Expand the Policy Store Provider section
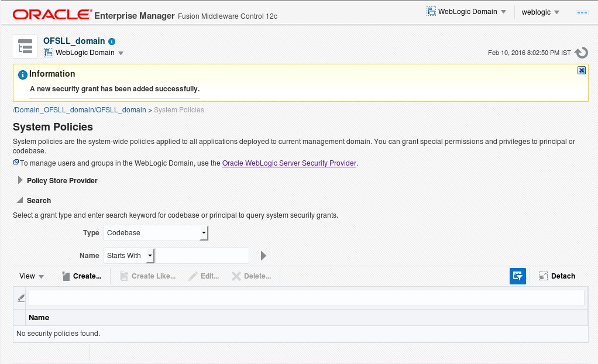Viewport: 598px width, 364px height. point(20,180)
